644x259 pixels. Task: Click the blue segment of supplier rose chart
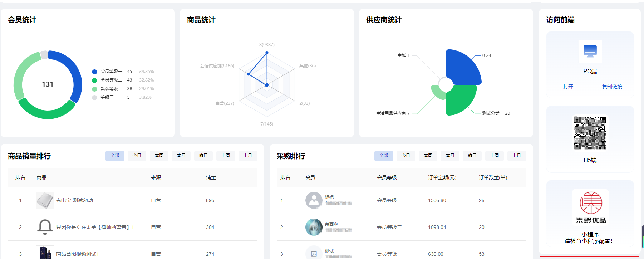463,68
